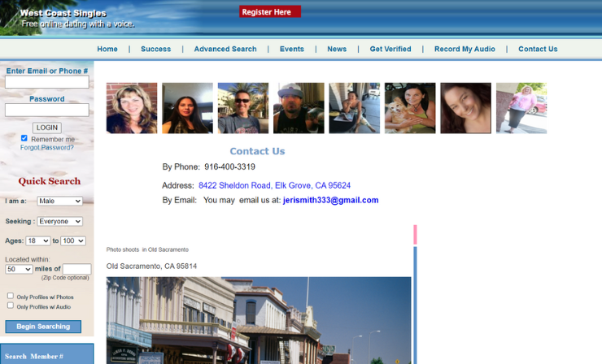View the Old Sacramento street photo

tap(259, 320)
